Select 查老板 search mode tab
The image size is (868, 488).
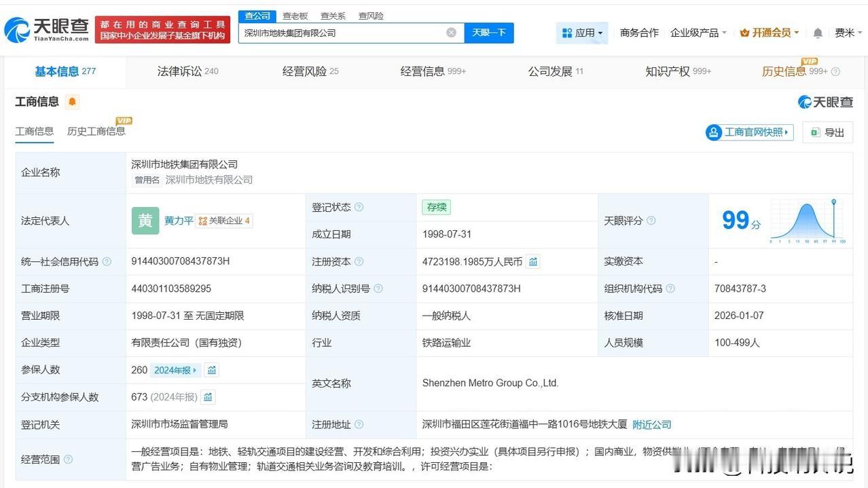[x=295, y=16]
